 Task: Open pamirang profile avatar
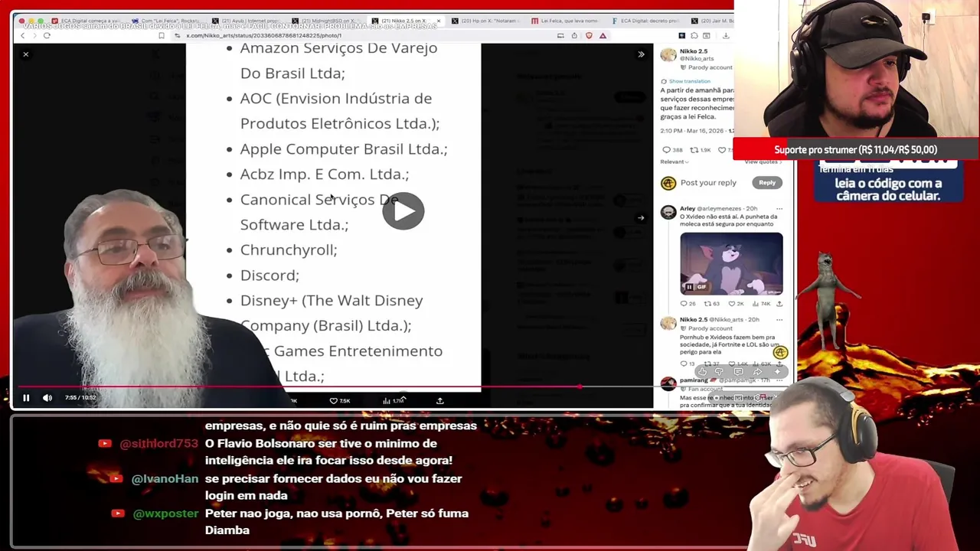click(668, 384)
